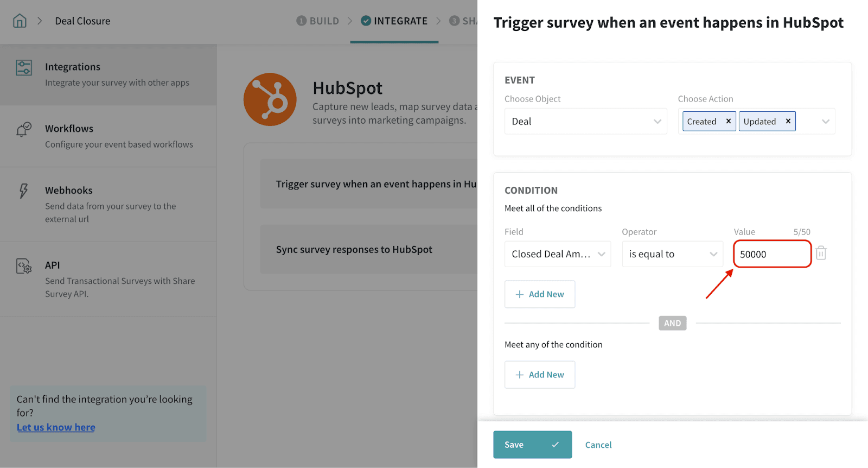Open the API settings icon section
The height and width of the screenshot is (468, 868).
point(24,266)
